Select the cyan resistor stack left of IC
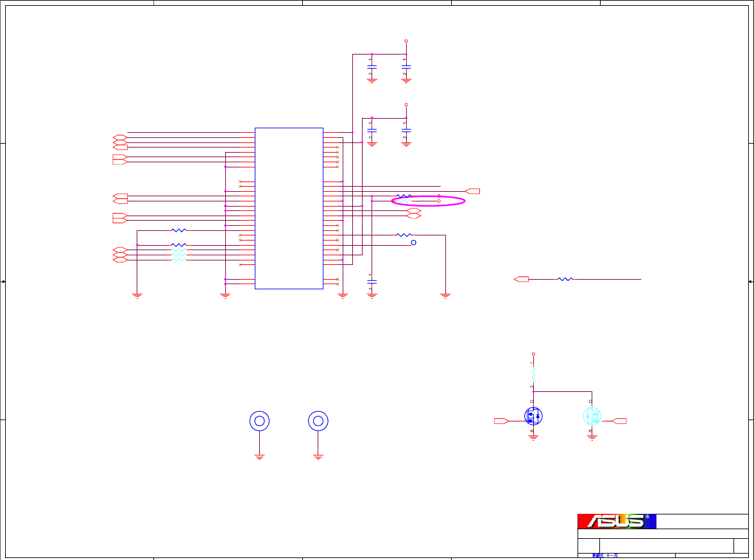Image resolution: width=754 pixels, height=560 pixels. click(179, 255)
